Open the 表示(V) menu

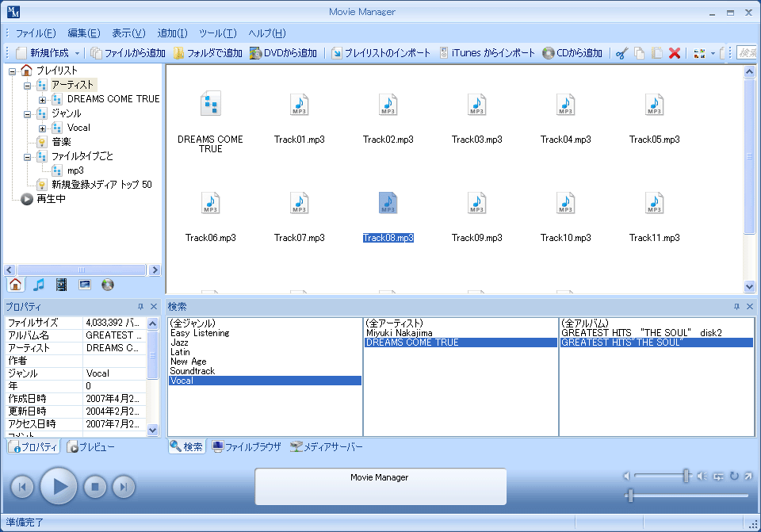[128, 33]
